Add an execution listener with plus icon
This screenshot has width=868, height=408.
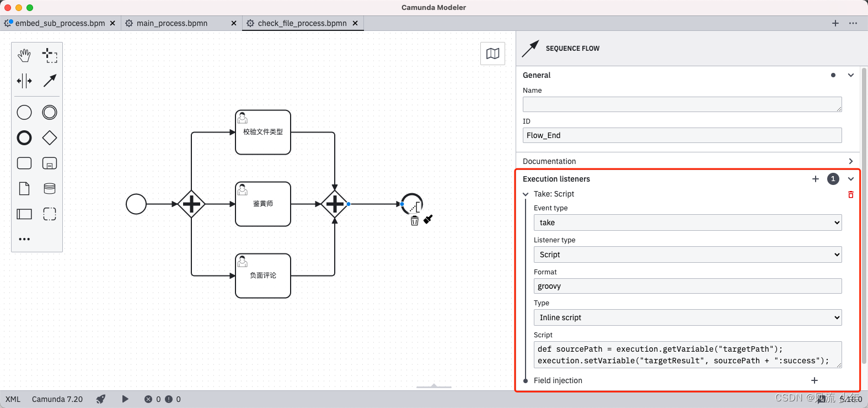tap(816, 179)
